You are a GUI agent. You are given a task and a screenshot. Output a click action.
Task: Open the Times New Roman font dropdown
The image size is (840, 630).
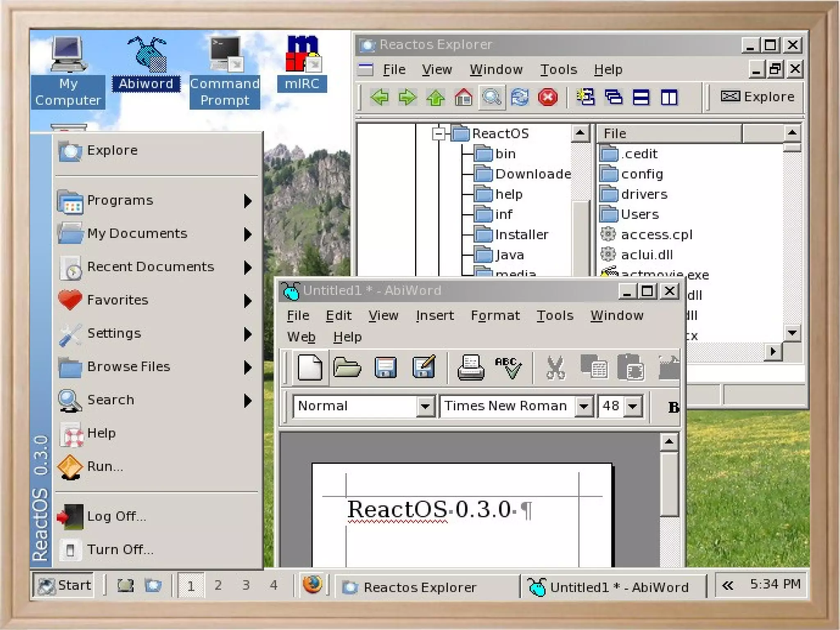(x=583, y=406)
